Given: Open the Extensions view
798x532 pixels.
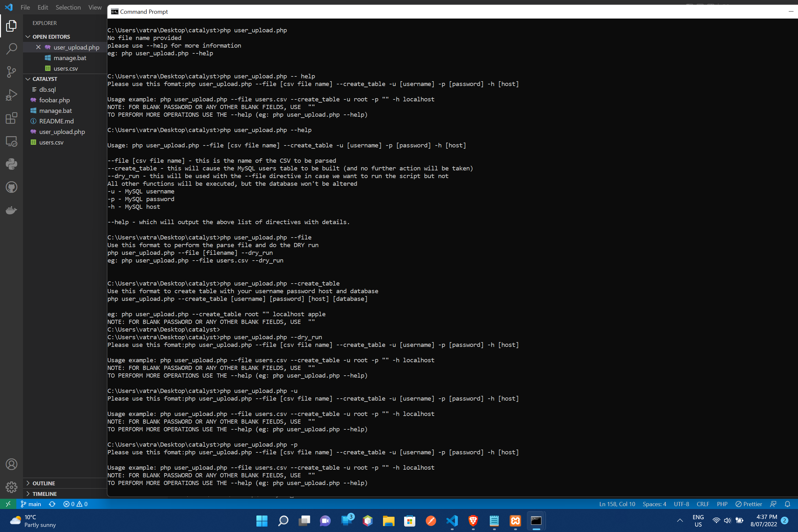Looking at the screenshot, I should click(x=12, y=118).
